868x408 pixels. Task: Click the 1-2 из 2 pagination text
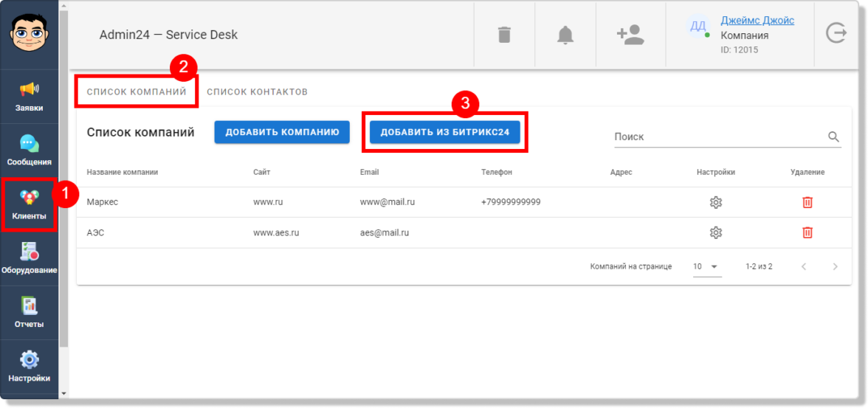[x=759, y=266]
